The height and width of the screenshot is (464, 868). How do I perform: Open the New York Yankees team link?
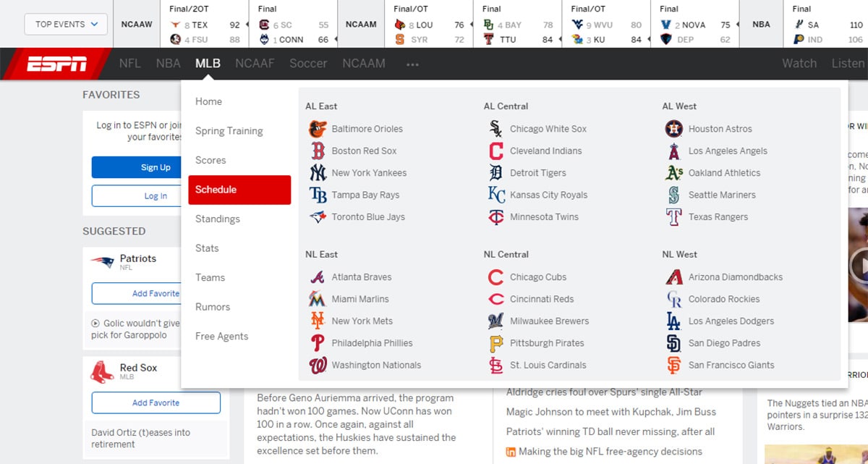(x=369, y=173)
